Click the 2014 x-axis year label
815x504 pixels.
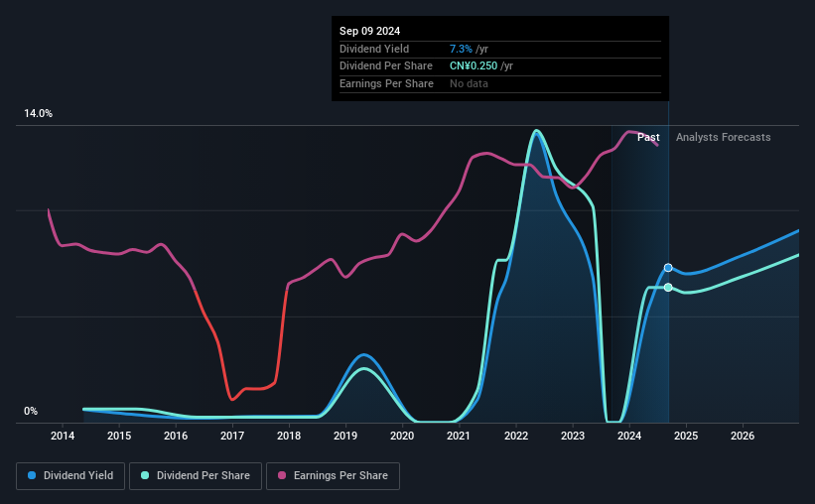(x=63, y=436)
